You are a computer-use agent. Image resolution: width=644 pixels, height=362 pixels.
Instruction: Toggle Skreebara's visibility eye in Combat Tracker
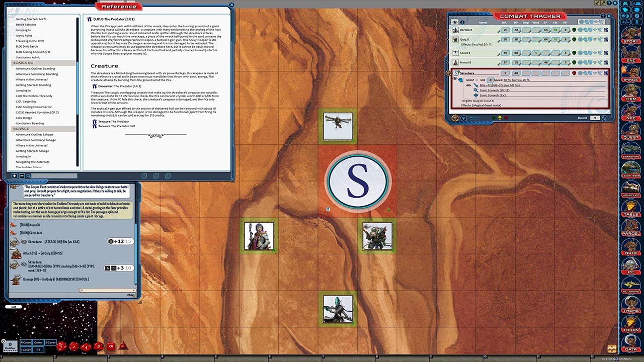[455, 79]
